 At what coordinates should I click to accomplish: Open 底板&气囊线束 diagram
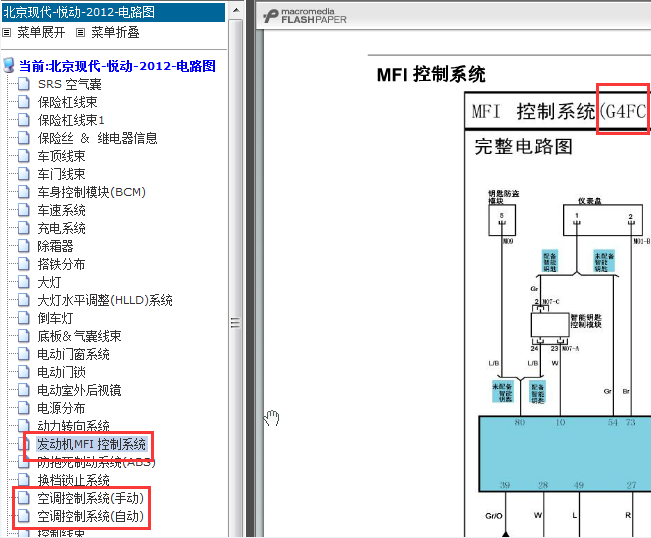tap(80, 336)
